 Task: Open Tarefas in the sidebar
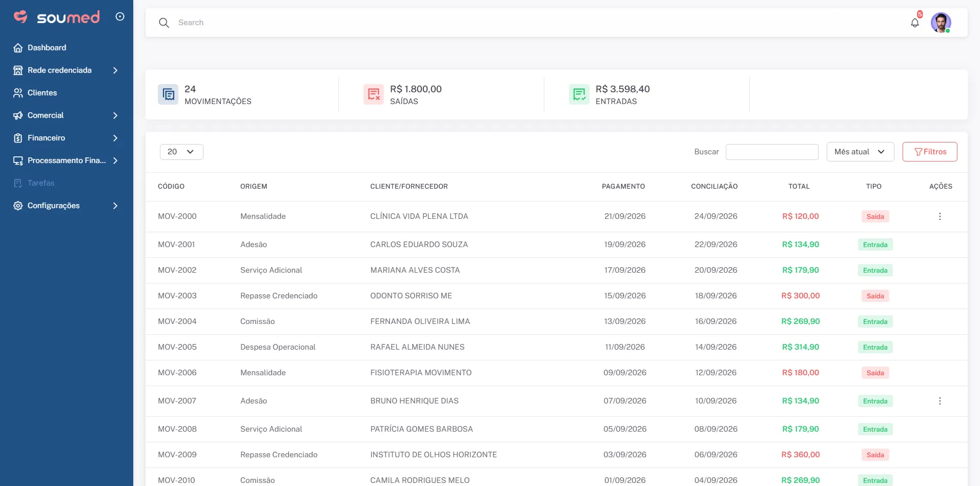click(41, 183)
